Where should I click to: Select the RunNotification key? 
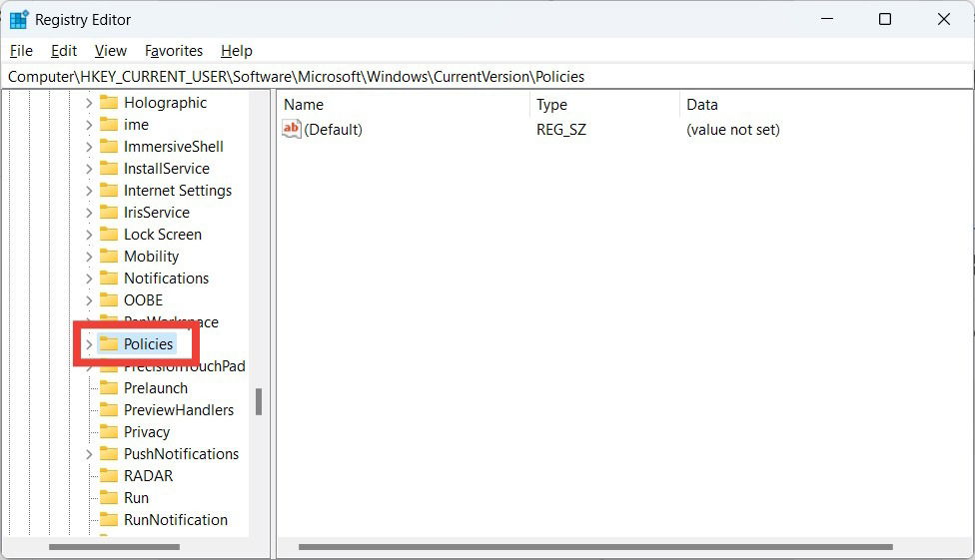pyautogui.click(x=176, y=520)
